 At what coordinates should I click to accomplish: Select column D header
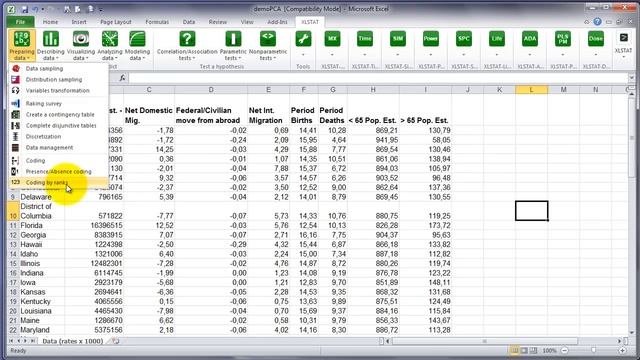coord(211,90)
